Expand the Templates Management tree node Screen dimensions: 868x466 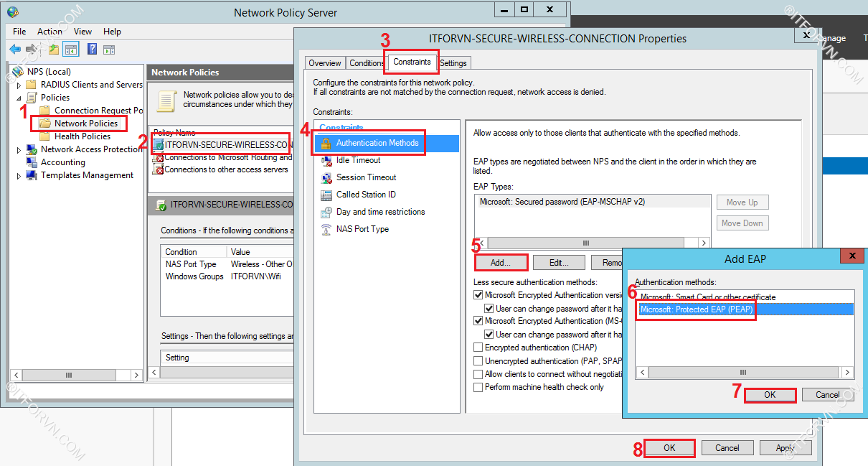[19, 175]
